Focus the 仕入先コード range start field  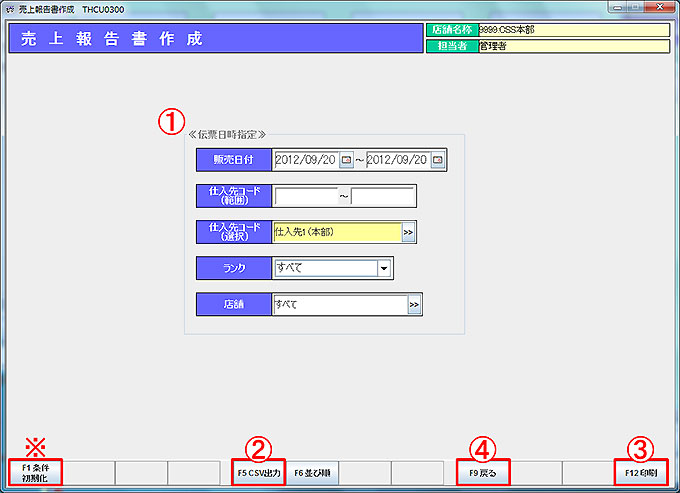click(x=306, y=196)
